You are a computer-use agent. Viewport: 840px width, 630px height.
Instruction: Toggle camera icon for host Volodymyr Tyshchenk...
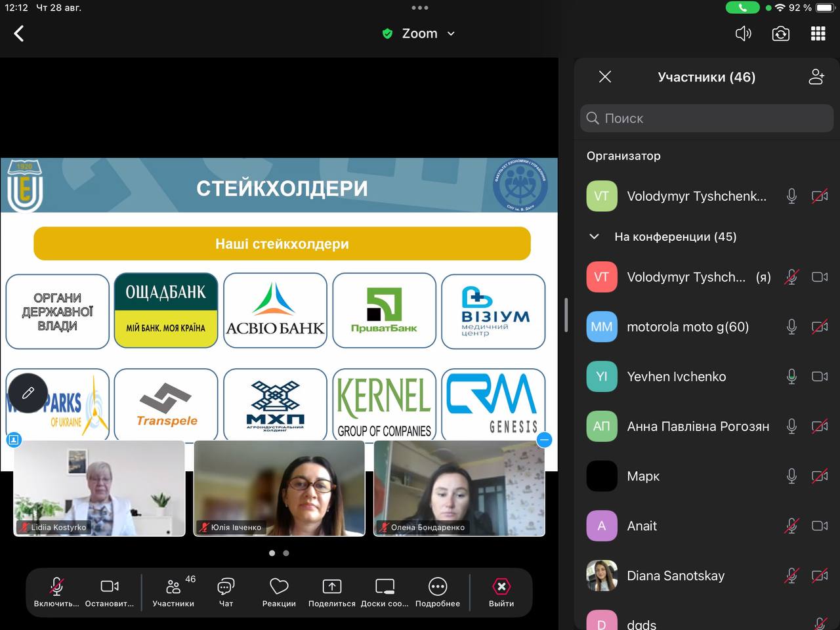820,196
